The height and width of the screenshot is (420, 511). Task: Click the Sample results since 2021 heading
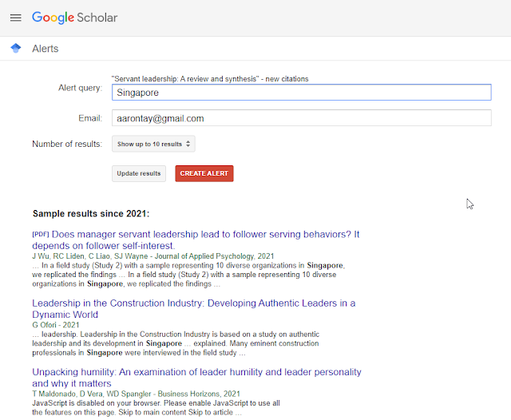pos(91,214)
